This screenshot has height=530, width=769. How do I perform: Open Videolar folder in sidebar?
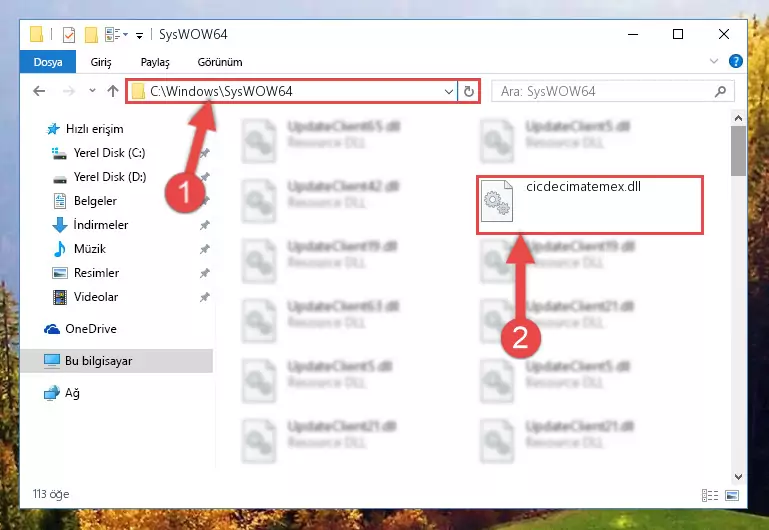96,297
